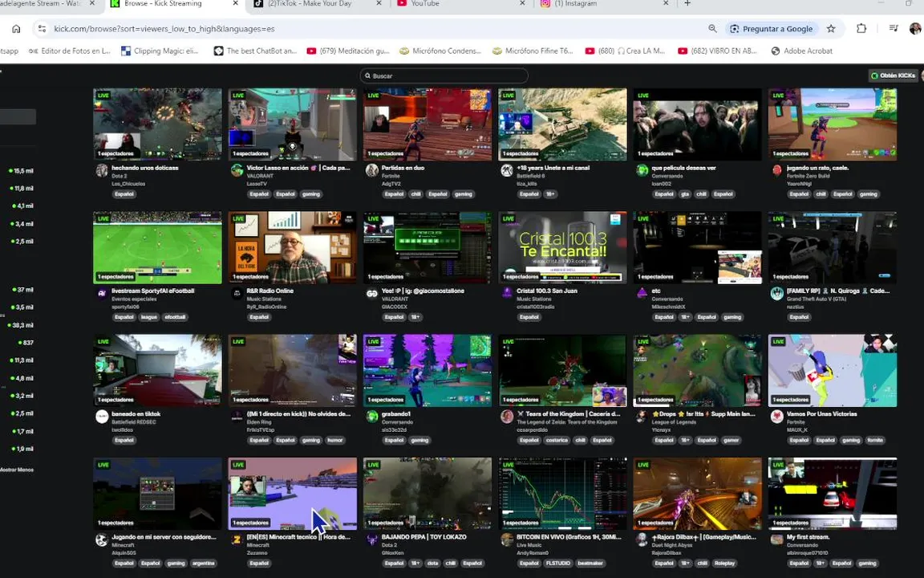The image size is (924, 578).
Task: Focus the Kick 'Buscar' search field
Action: [x=444, y=75]
